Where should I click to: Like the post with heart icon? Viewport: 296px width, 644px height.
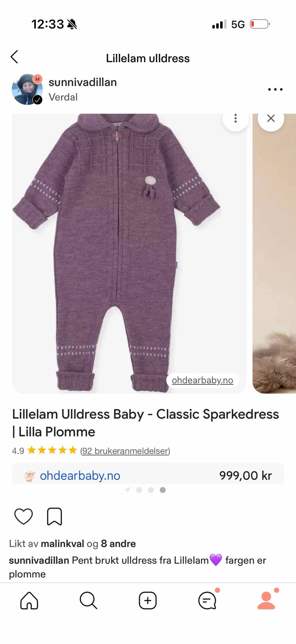[x=24, y=517]
